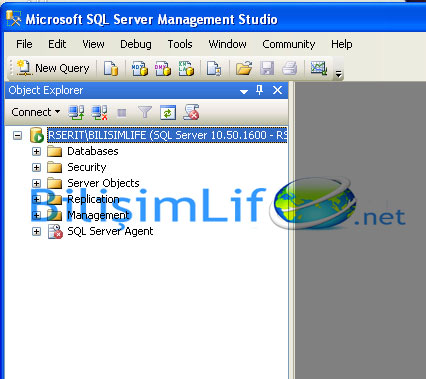426x379 pixels.
Task: Expand the SQL Server Agent node
Action: (36, 231)
